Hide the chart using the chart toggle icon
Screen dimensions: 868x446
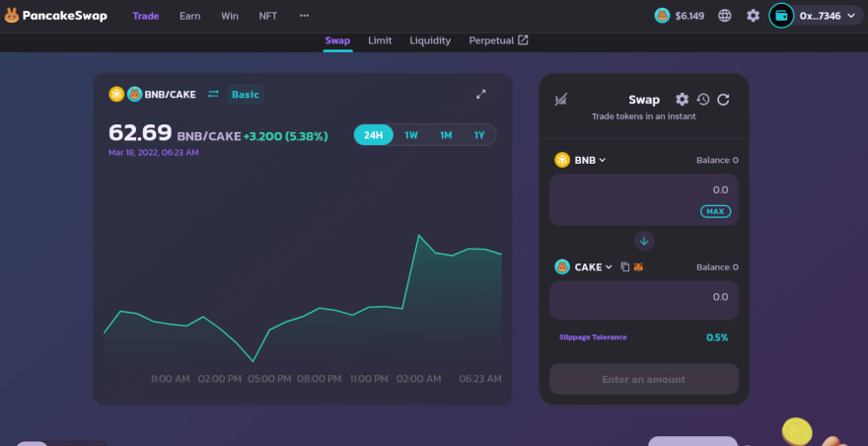click(561, 100)
